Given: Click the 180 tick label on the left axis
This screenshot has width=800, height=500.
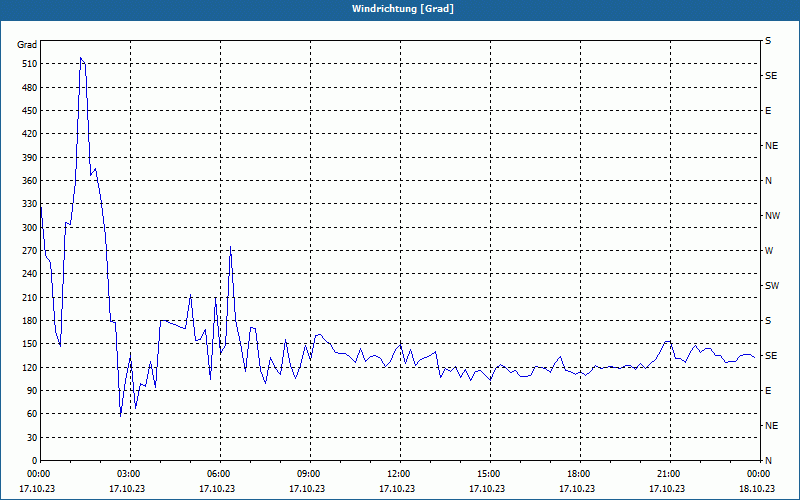Looking at the screenshot, I should (x=27, y=321).
